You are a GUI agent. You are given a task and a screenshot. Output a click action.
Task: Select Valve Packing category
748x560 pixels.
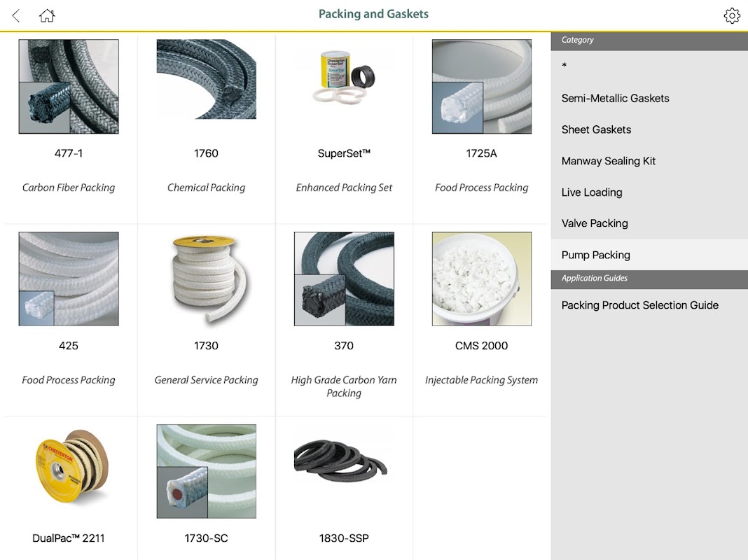point(649,223)
